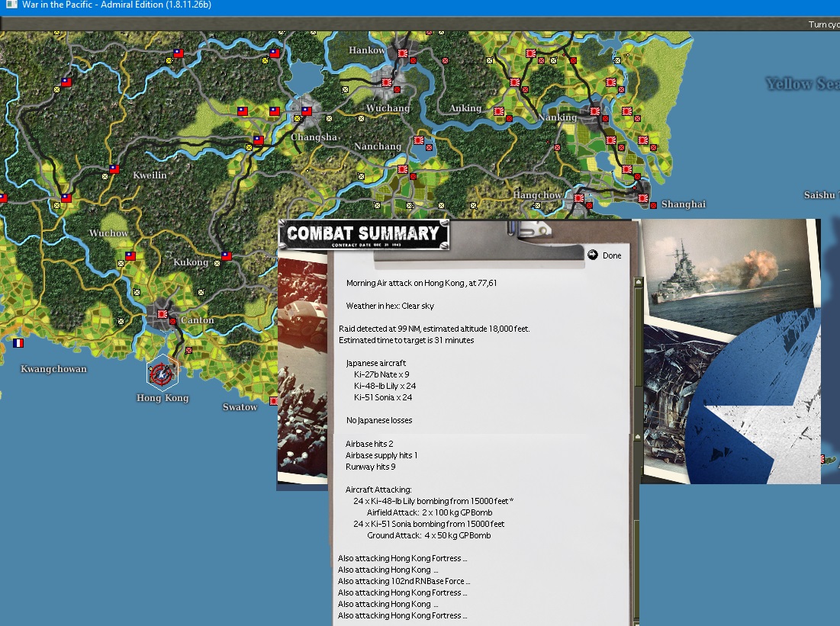
Task: Select the Japanese flag unit at Wuchang
Action: click(386, 82)
